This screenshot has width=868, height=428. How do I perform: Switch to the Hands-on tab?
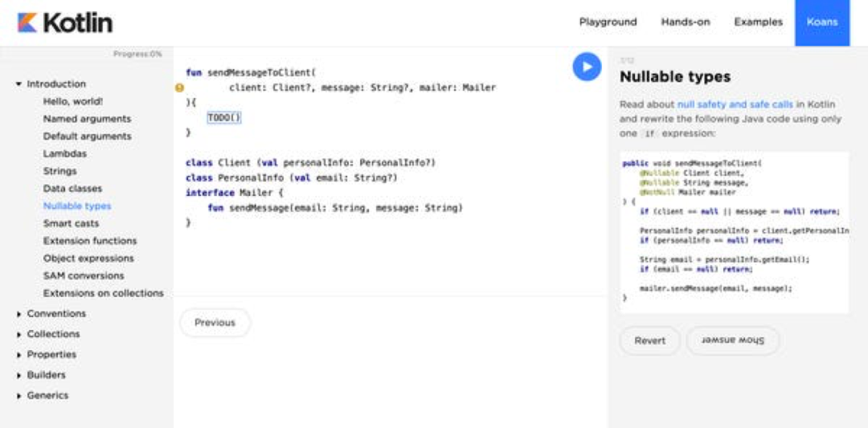(686, 22)
